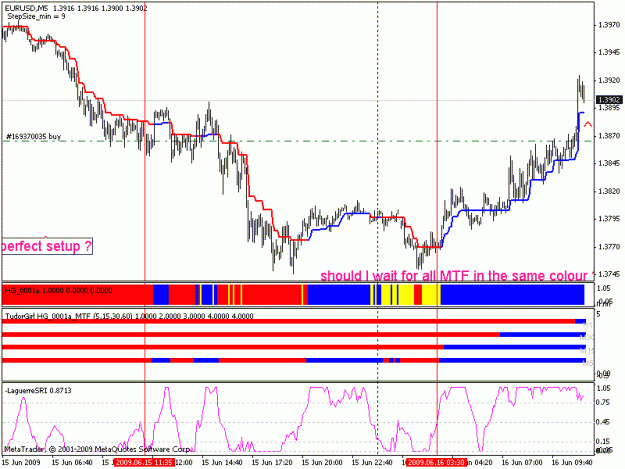Click the 15 Jun 17:20 time axis label
Image resolution: width=625 pixels, height=469 pixels.
tap(272, 463)
